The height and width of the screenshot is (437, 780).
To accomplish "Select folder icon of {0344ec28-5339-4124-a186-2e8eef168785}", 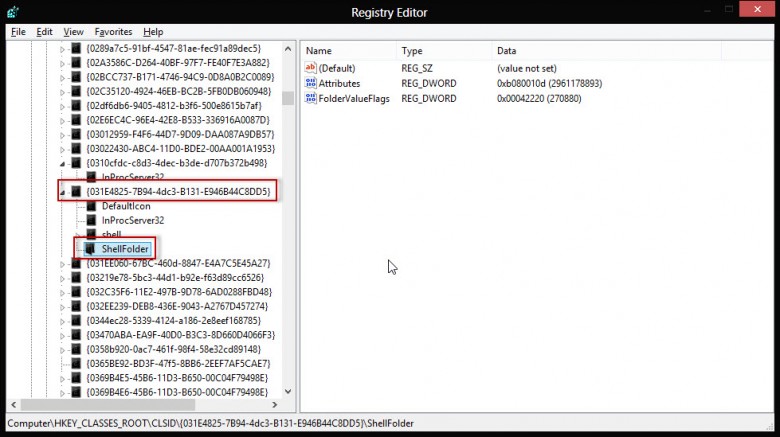I will [x=76, y=321].
